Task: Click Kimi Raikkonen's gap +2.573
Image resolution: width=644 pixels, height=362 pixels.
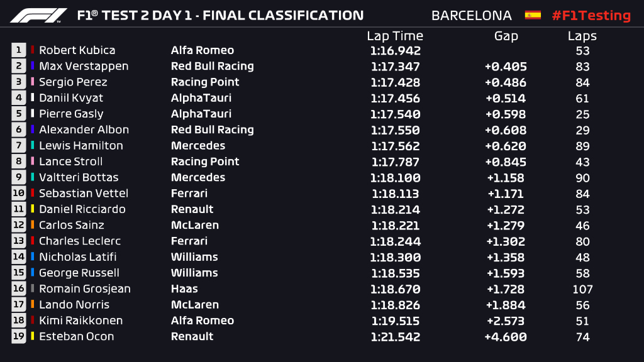Action: [x=506, y=321]
